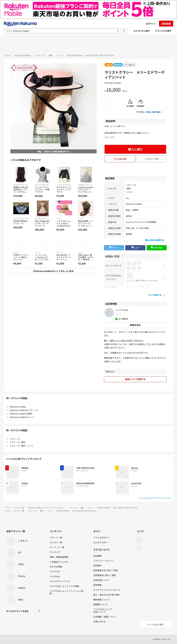Image resolution: width=177 pixels, height=644 pixels.
Task: Open the rank 3 Disney brand image
Action: 122,472
